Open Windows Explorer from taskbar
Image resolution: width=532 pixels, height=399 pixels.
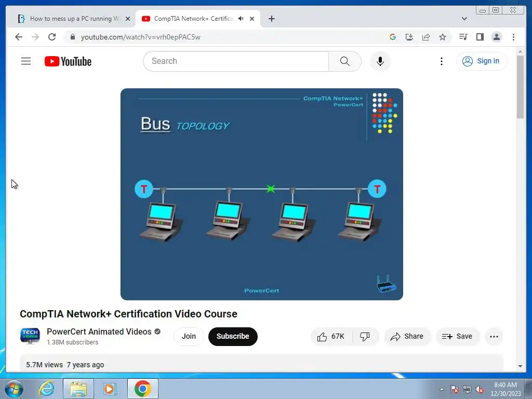[x=78, y=389]
